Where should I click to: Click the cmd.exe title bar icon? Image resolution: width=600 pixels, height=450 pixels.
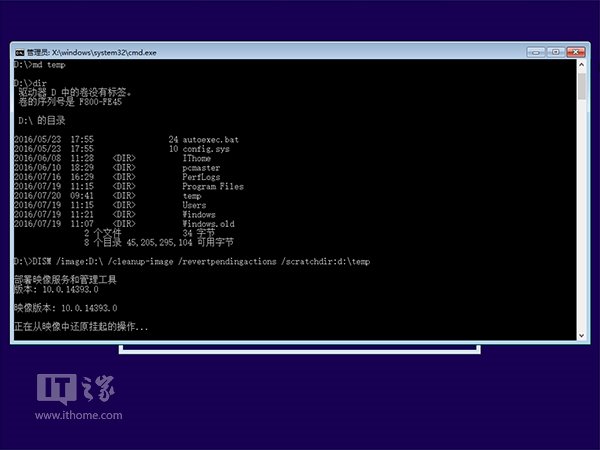click(20, 52)
